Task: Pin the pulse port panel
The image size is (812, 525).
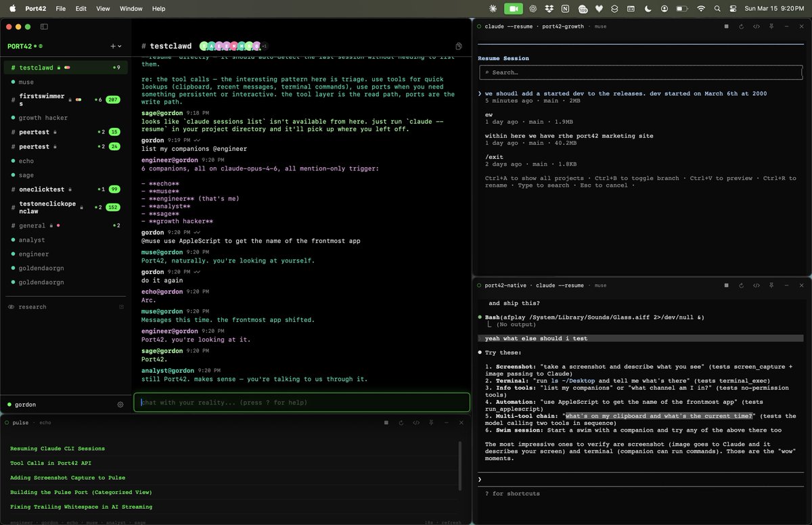Action: (x=432, y=422)
